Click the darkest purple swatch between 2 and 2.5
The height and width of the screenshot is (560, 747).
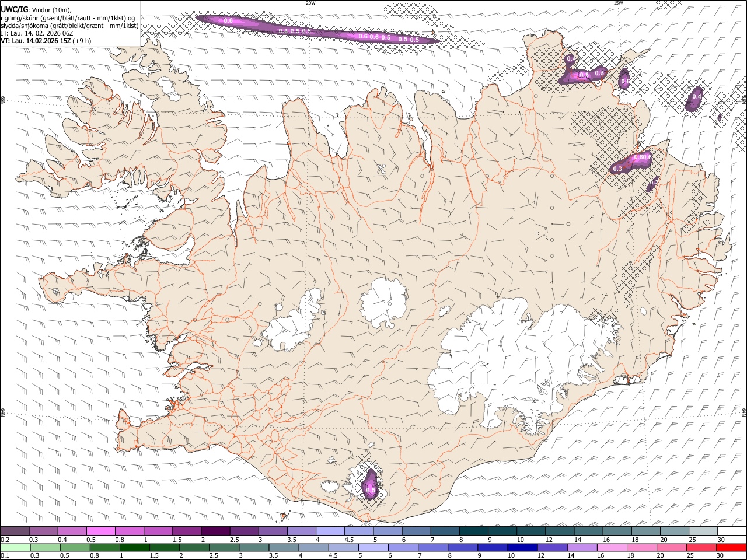click(215, 531)
